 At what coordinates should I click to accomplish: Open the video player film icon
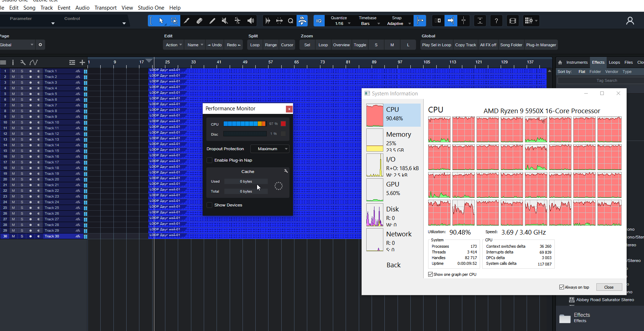click(512, 21)
